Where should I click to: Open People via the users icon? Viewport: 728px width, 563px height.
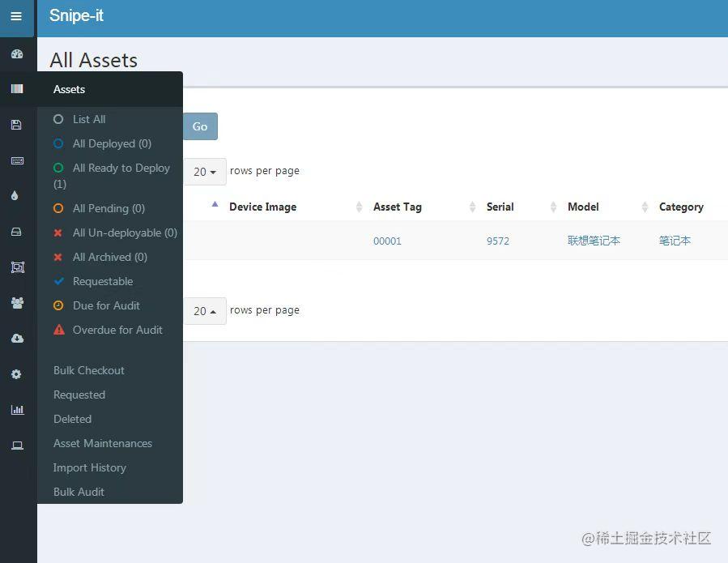pos(17,303)
